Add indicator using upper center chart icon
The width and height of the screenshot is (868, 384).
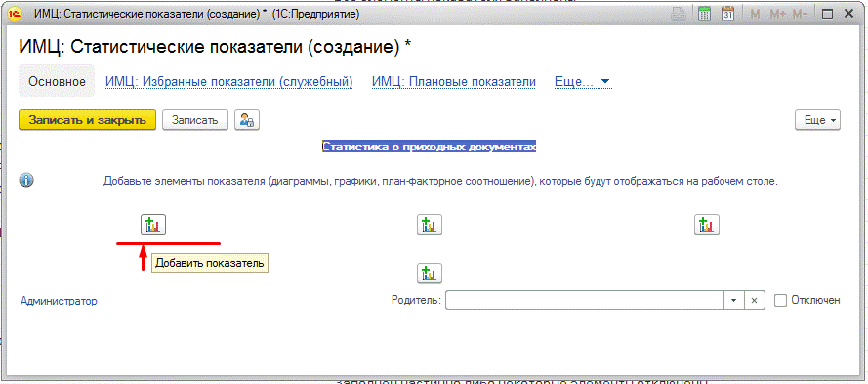(x=430, y=225)
